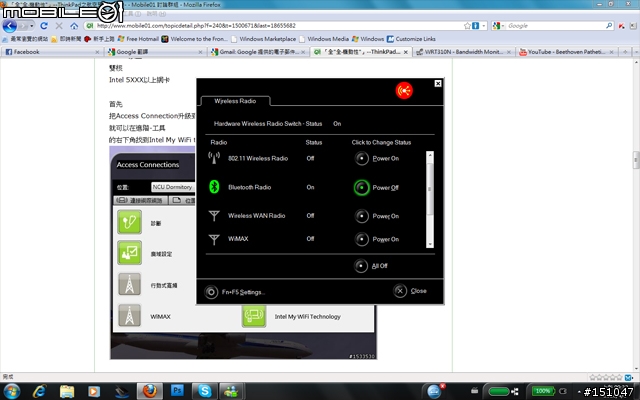Open the Free Hotmail bookmark
The image size is (640, 400).
138,39
